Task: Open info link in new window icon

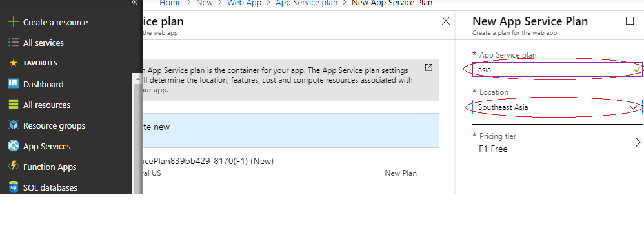Action: pos(428,67)
